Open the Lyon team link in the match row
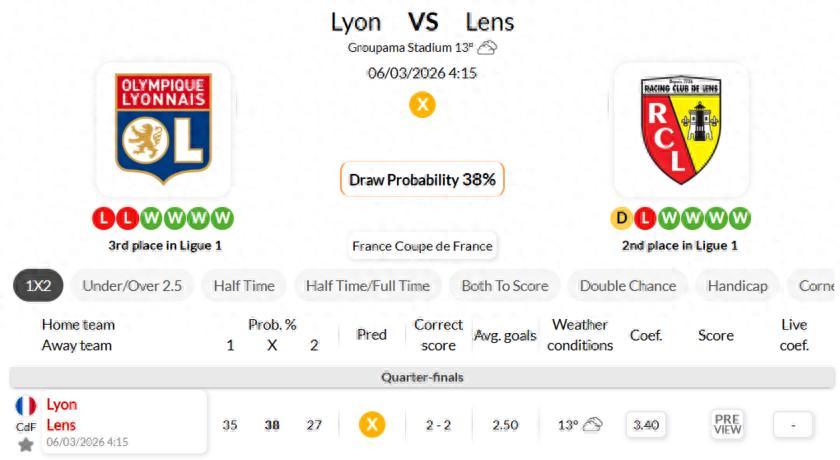The width and height of the screenshot is (840, 460). point(62,405)
